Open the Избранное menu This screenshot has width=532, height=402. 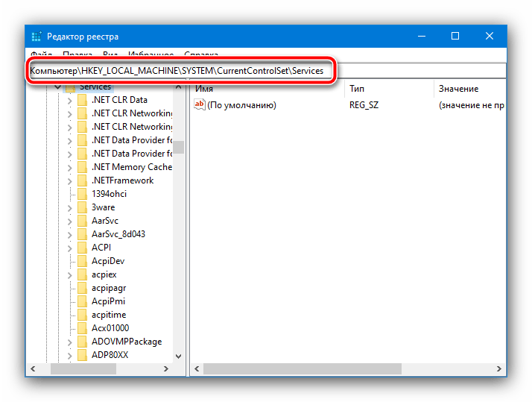(151, 54)
